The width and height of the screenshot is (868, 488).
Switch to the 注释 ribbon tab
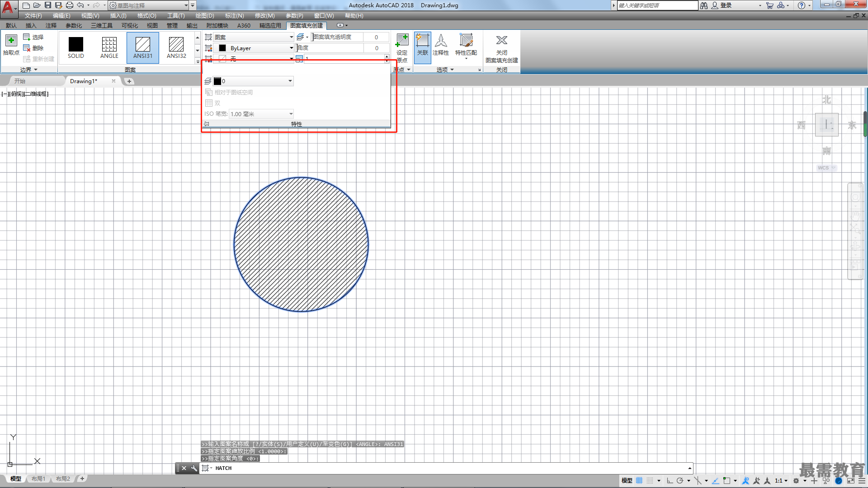pyautogui.click(x=51, y=26)
